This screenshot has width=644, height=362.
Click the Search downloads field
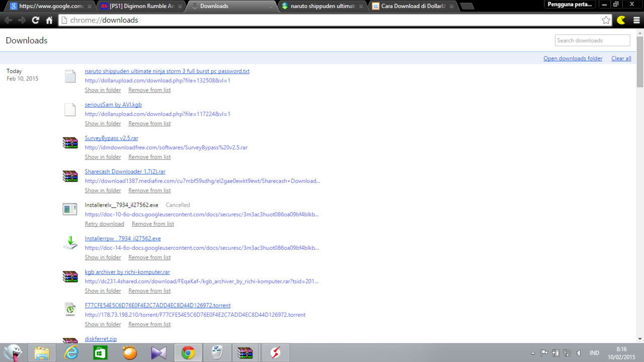click(593, 40)
